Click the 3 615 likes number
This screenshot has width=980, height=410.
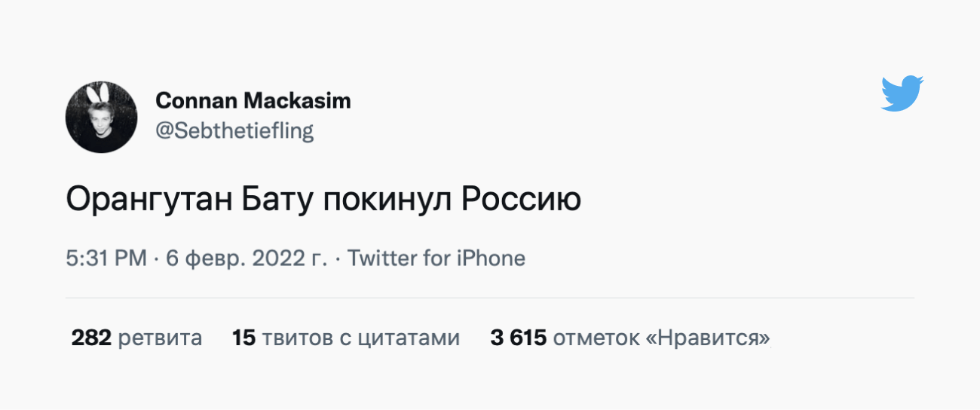pos(518,338)
